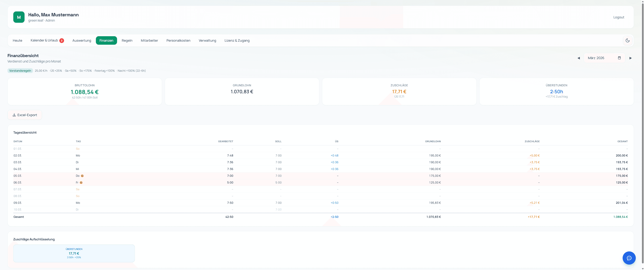Open the Auswertung tab

coord(82,41)
